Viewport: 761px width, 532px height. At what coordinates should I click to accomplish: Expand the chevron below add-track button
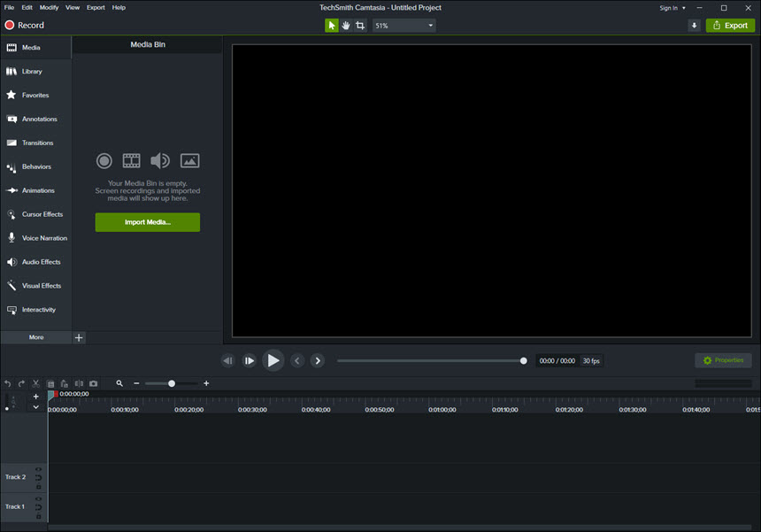pos(36,407)
